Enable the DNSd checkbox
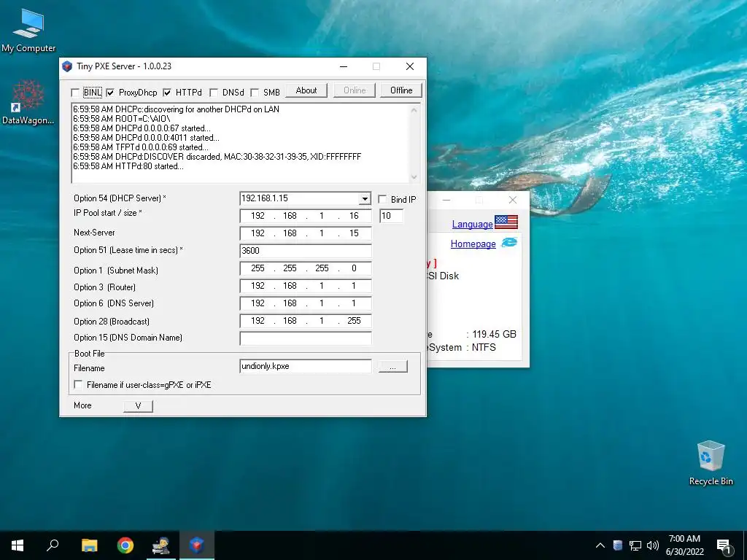Viewport: 747px width, 560px height. (x=214, y=93)
